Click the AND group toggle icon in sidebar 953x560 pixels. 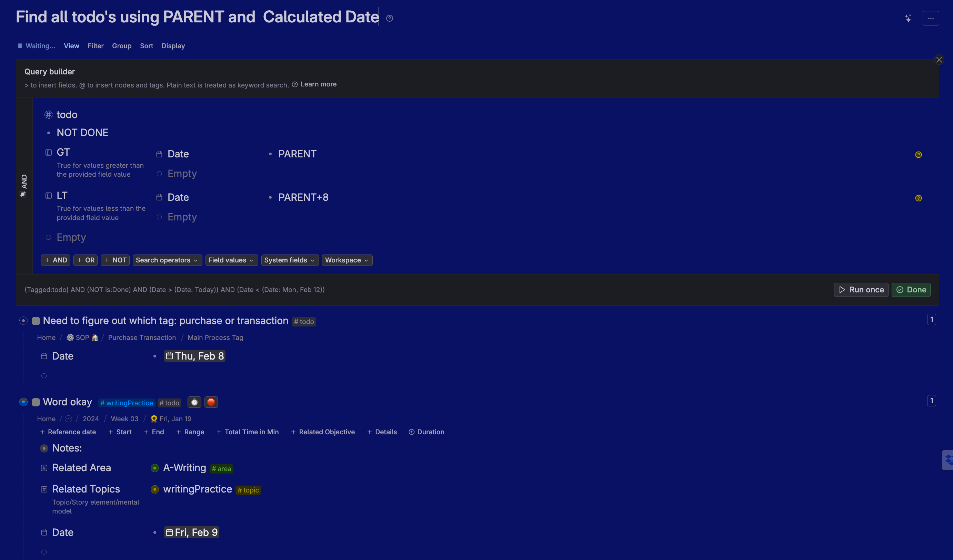(23, 194)
